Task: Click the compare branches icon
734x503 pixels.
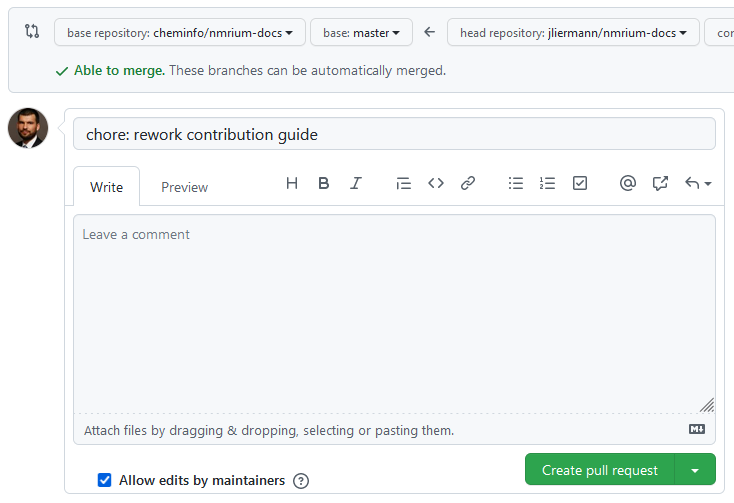Action: [x=32, y=31]
